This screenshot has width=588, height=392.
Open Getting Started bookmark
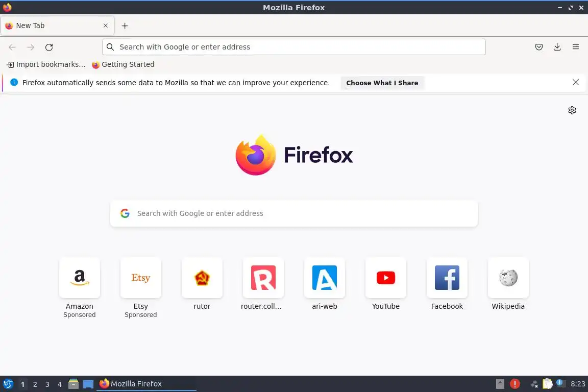(x=123, y=64)
